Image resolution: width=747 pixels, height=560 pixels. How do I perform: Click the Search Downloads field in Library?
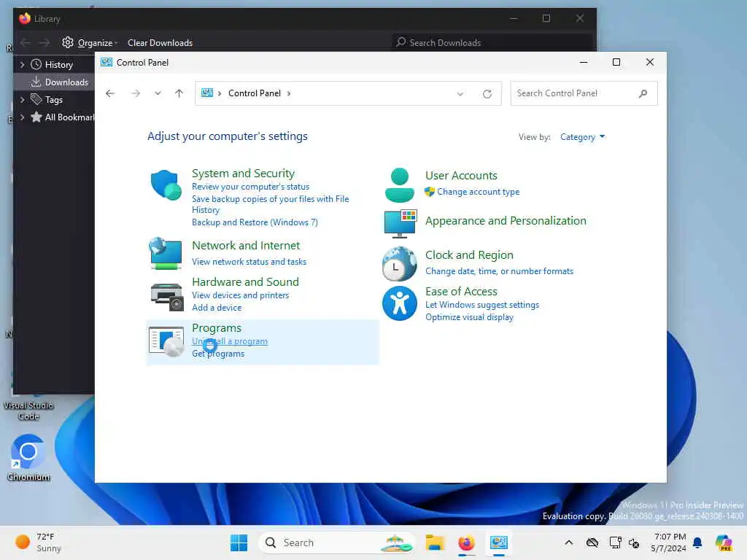click(x=492, y=43)
